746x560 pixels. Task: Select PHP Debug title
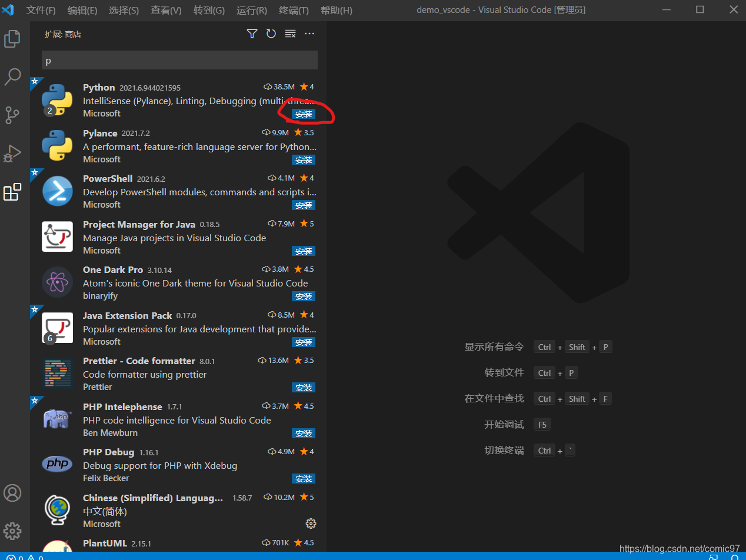coord(109,452)
